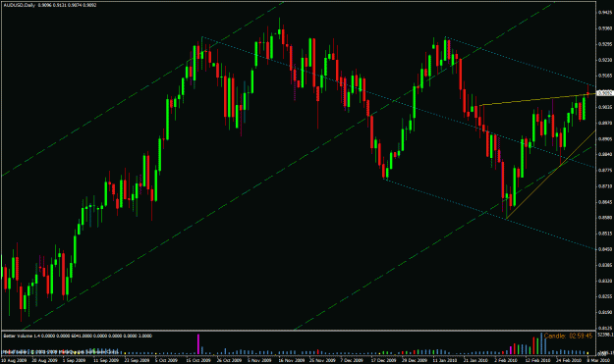Viewport: 614px width, 364px height.
Task: Click the 0.8385 price axis label
Action: pyautogui.click(x=605, y=265)
